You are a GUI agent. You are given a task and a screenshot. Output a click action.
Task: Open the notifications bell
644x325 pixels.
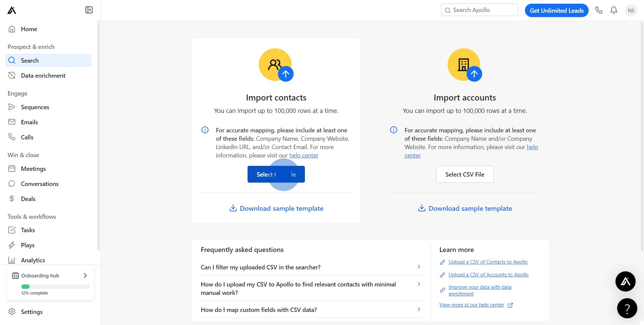point(614,10)
